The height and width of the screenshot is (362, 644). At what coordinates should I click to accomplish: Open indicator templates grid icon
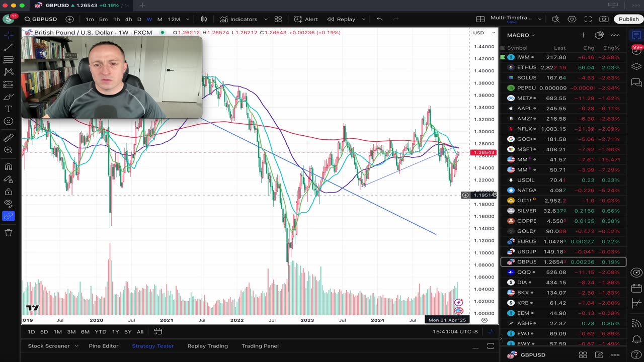coord(278,19)
